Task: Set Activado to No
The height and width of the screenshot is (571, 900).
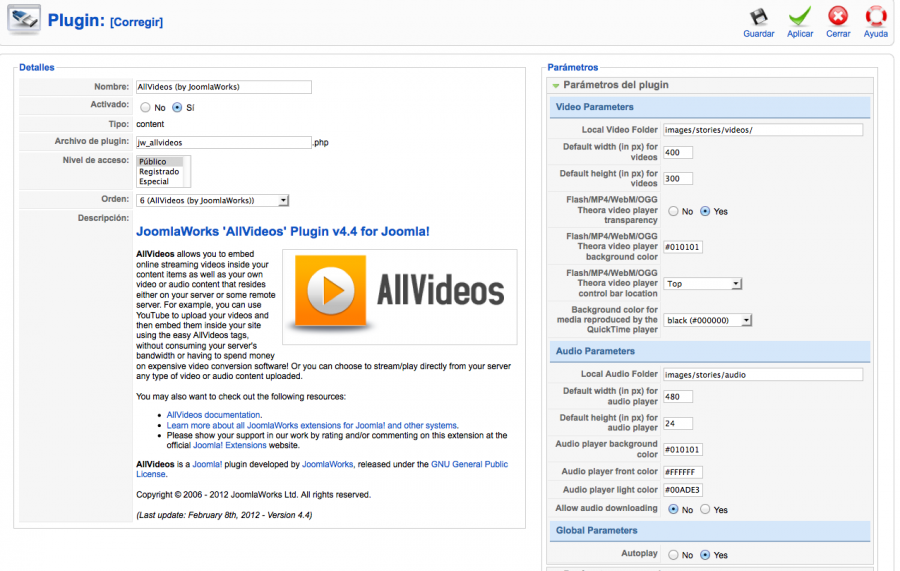Action: 145,107
